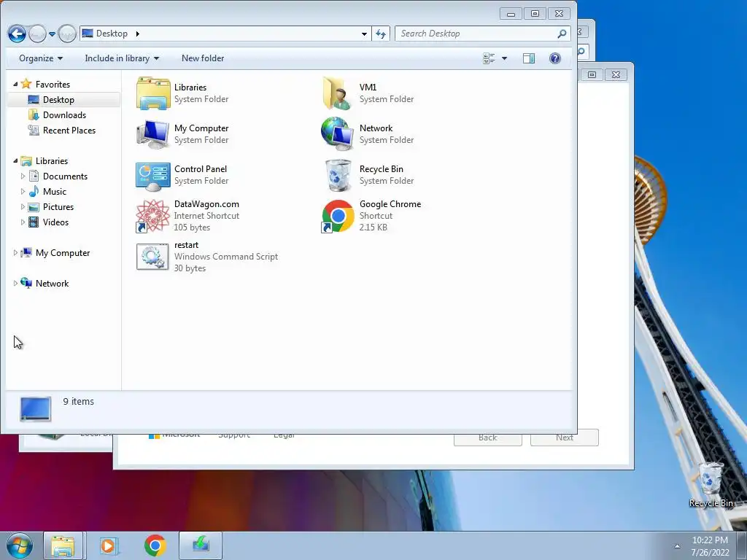
Task: Click the New folder button
Action: coord(203,58)
